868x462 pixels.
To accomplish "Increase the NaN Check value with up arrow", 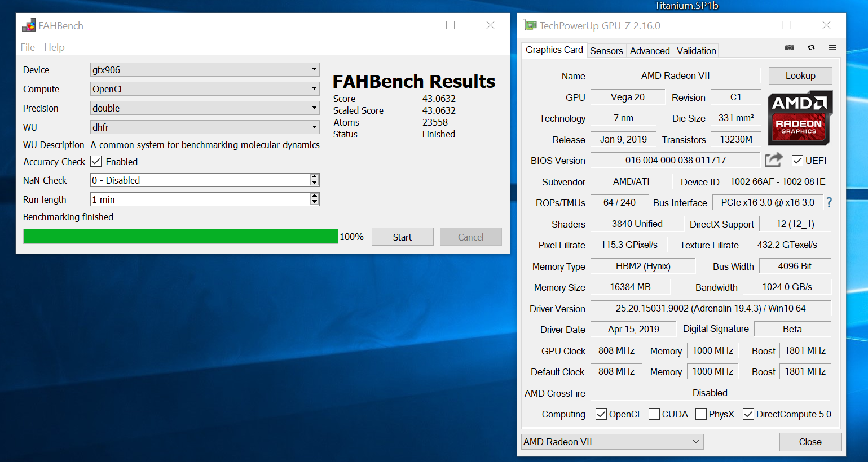I will [x=315, y=177].
